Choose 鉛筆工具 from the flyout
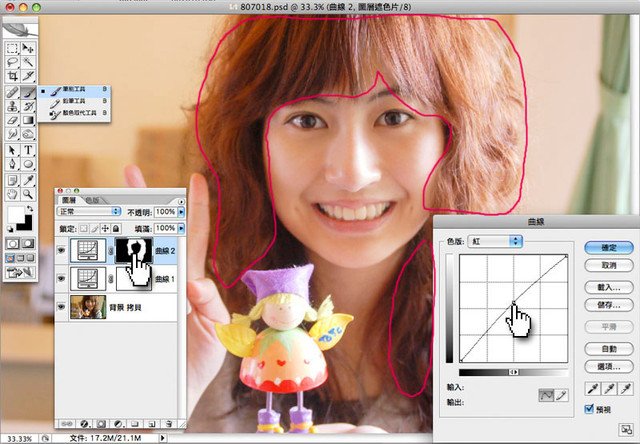 click(74, 101)
